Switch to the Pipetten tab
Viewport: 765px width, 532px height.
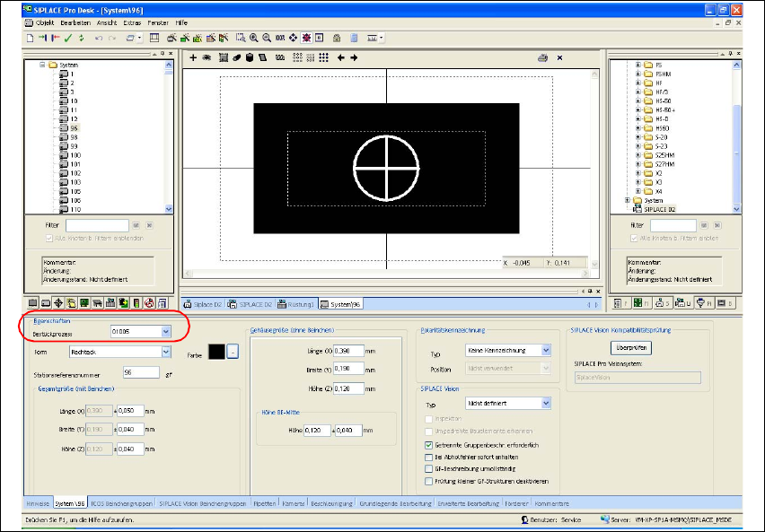pyautogui.click(x=264, y=505)
